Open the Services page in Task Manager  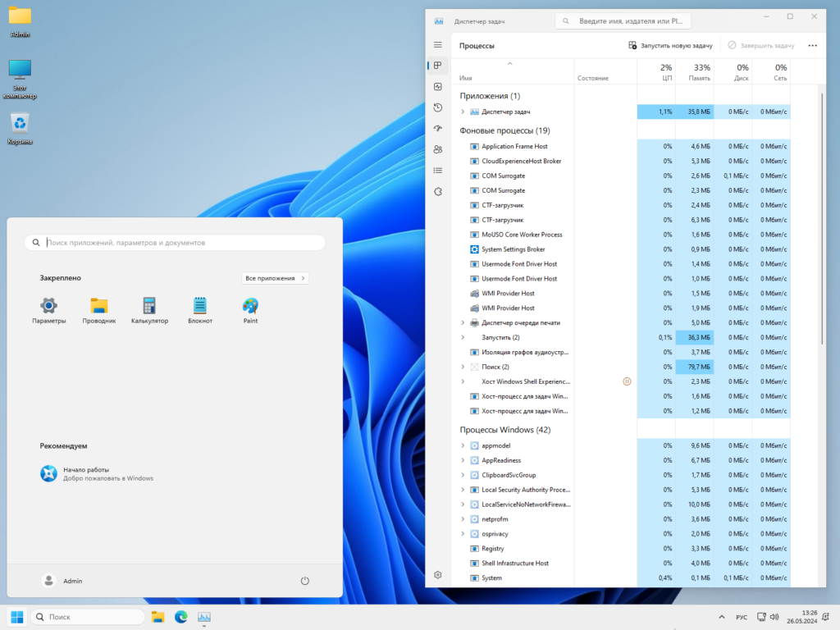point(438,191)
